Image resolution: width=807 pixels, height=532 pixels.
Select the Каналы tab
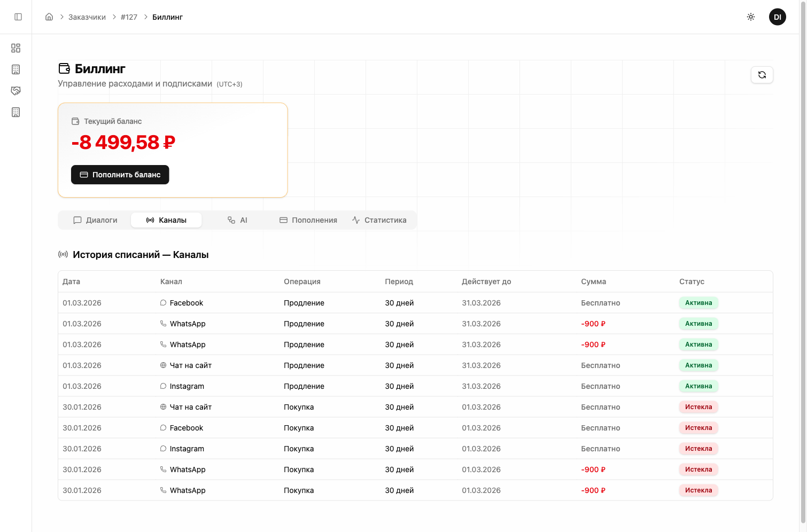pyautogui.click(x=166, y=220)
